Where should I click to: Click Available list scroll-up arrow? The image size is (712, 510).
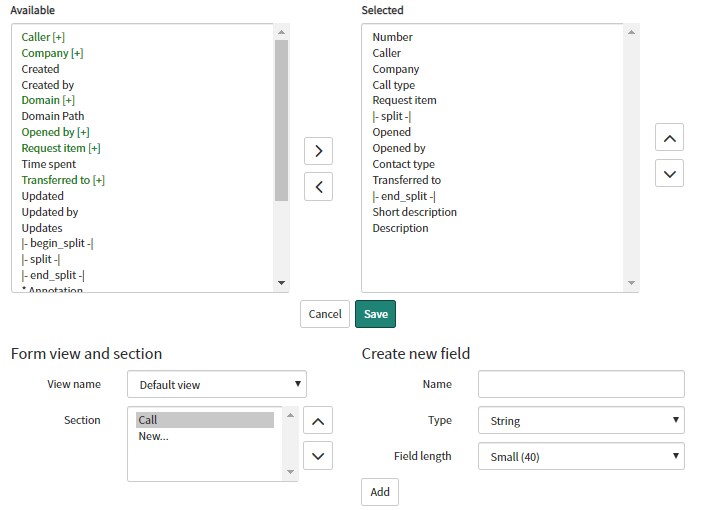282,32
